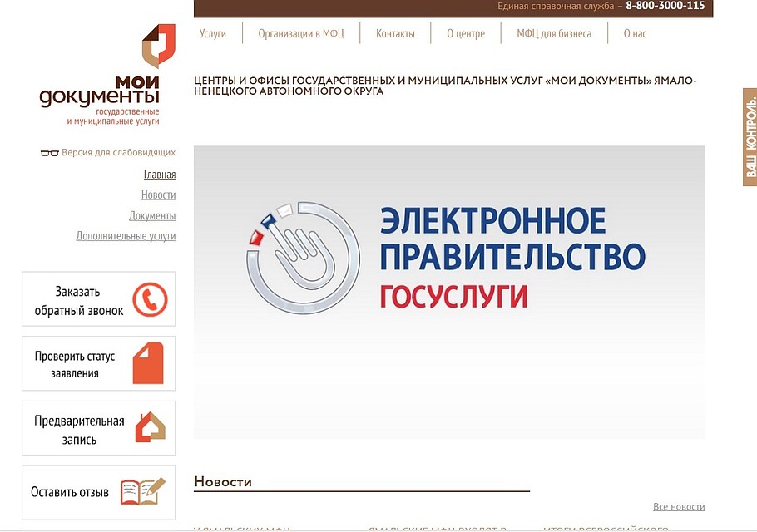The width and height of the screenshot is (757, 532).
Task: Click the Мои документы logo text
Action: pyautogui.click(x=100, y=91)
